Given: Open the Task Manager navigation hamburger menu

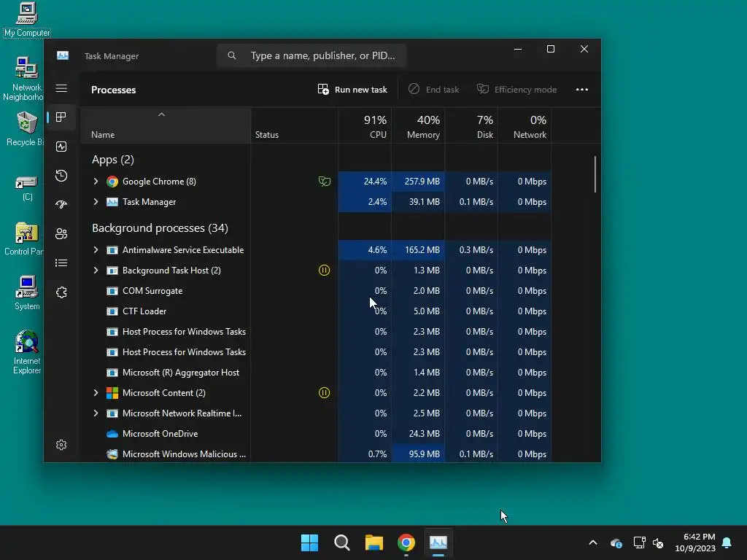Looking at the screenshot, I should click(61, 88).
